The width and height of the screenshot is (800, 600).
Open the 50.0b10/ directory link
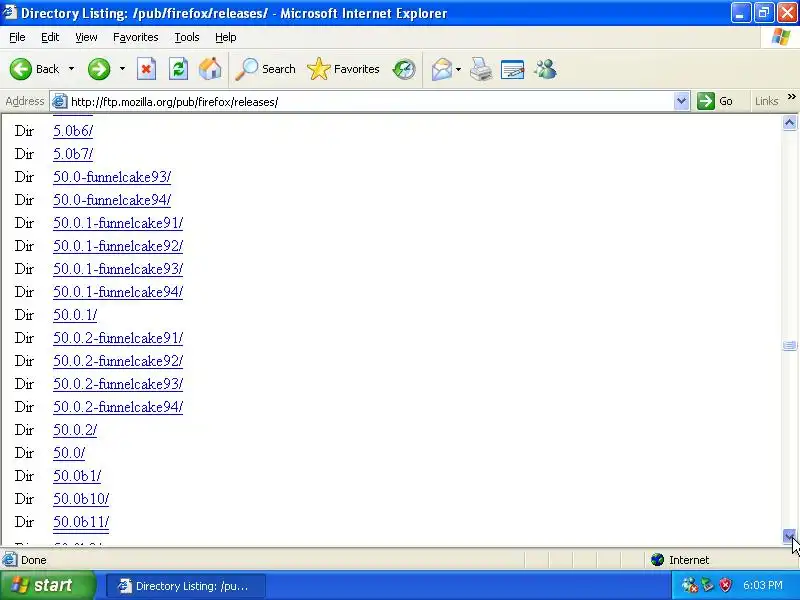(81, 498)
